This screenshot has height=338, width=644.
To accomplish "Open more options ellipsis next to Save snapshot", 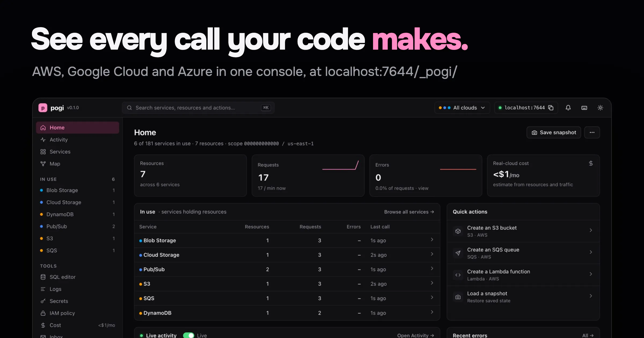I will [x=592, y=132].
